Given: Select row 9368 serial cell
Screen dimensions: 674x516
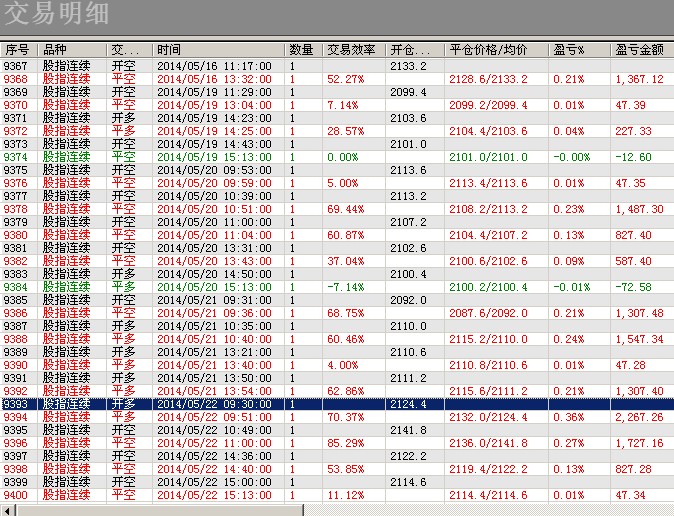Looking at the screenshot, I should pyautogui.click(x=15, y=79).
